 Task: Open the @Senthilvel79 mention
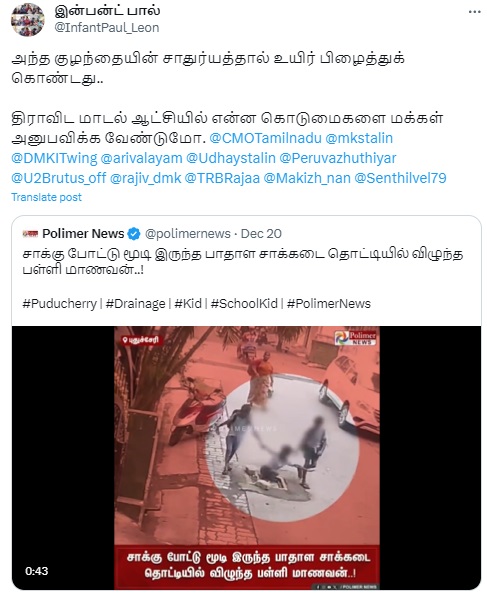[x=400, y=178]
